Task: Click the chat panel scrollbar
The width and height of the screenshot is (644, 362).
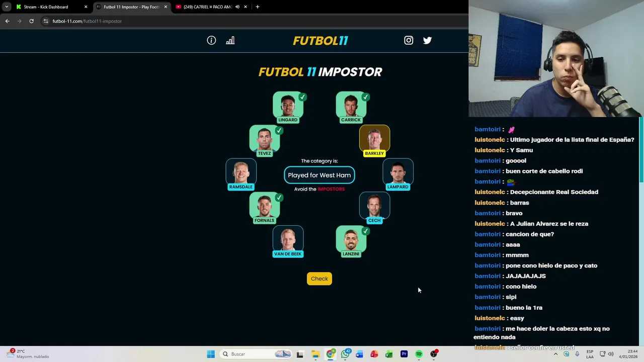Action: [641, 149]
